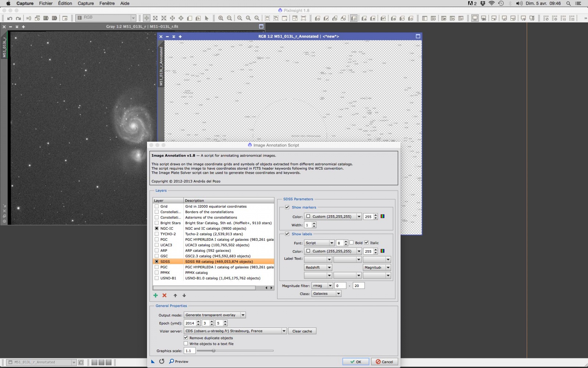Select the ARP catalog layer row

pos(214,250)
